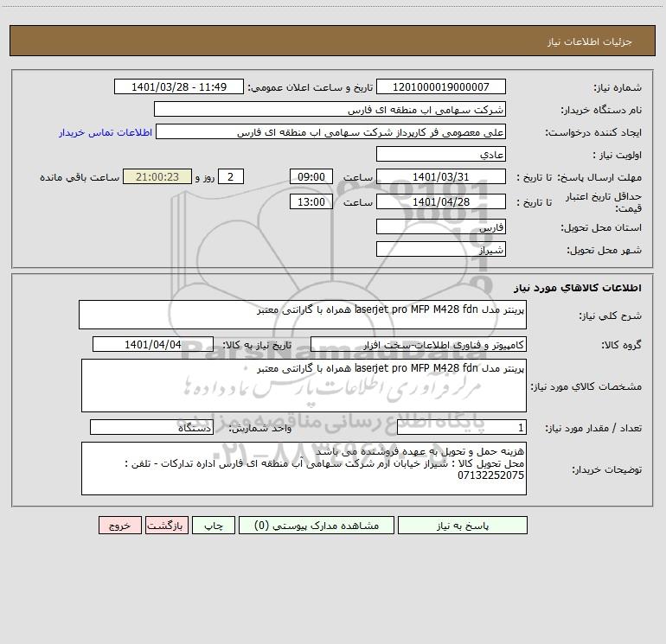The image size is (666, 644).
Task: Click the response deadline time 09:00
Action: pos(311,176)
